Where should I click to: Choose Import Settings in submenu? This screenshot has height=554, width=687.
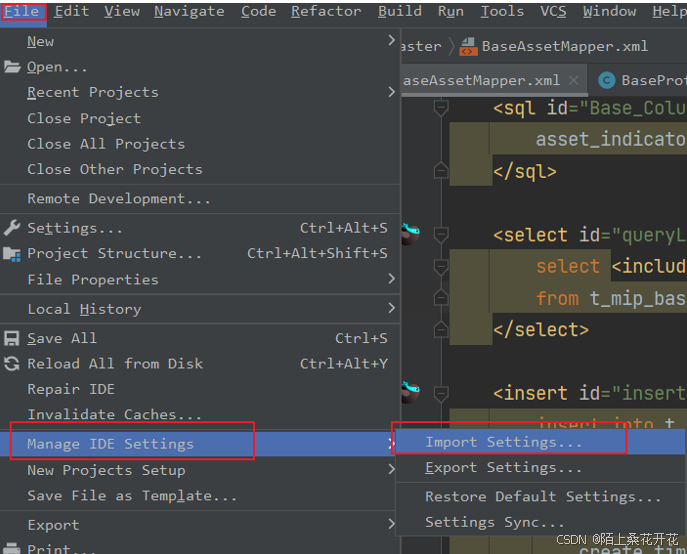pyautogui.click(x=541, y=442)
